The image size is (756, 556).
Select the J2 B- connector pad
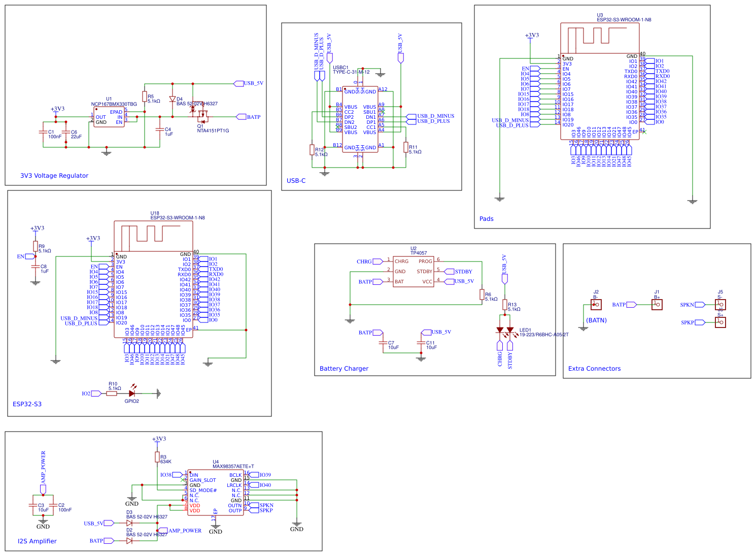596,305
